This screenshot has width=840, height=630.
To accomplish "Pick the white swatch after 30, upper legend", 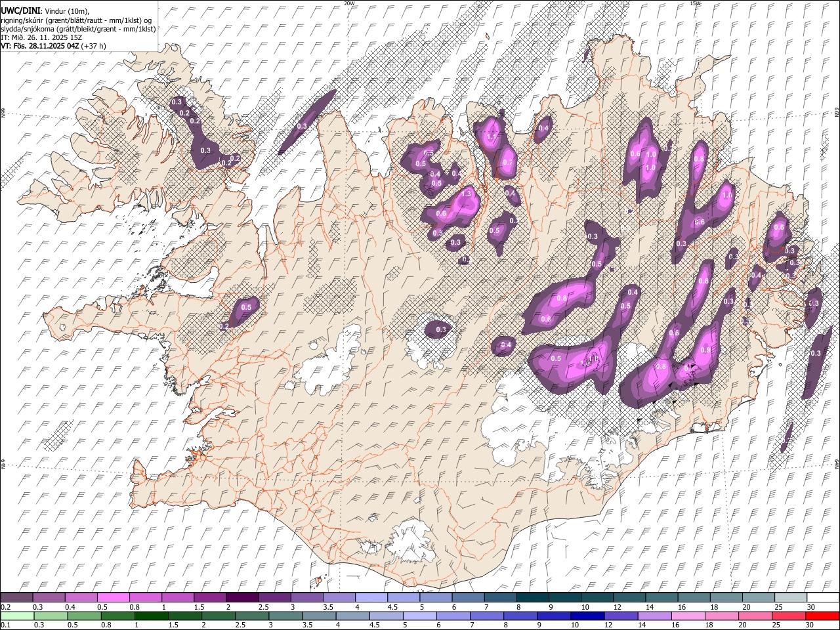I will pos(823,598).
